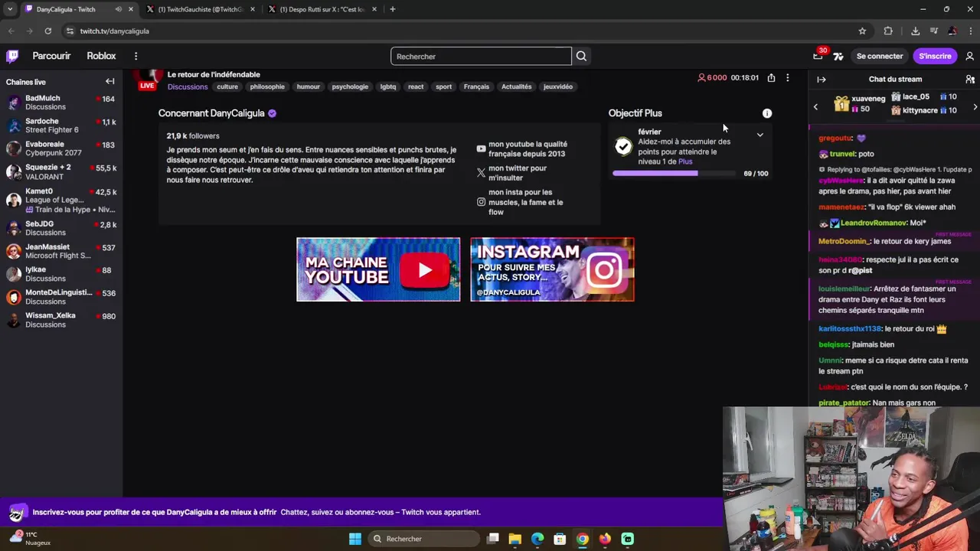Open Chrome downloads icon
Screen dimensions: 980x551
point(915,31)
